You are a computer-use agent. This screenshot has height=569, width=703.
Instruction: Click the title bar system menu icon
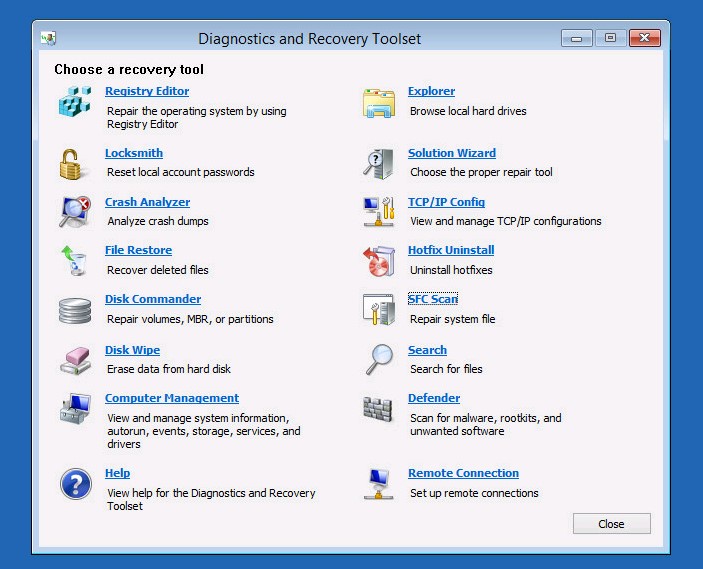click(x=48, y=39)
